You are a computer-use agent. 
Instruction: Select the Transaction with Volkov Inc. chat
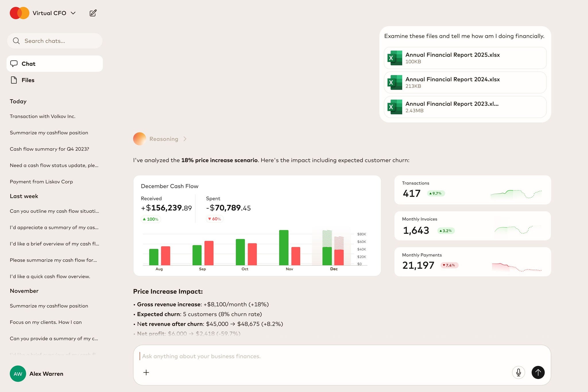tap(43, 116)
